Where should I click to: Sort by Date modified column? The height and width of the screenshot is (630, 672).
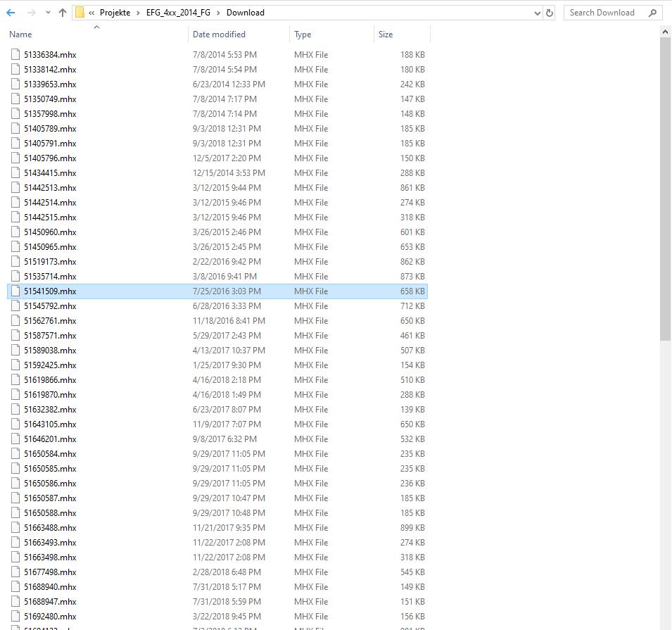pos(219,34)
